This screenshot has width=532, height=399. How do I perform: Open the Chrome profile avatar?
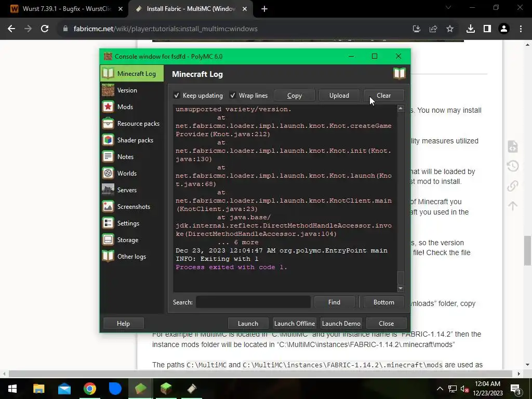coord(504,29)
